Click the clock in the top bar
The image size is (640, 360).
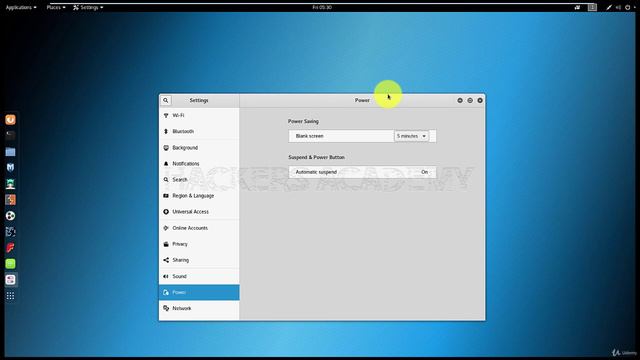[322, 7]
